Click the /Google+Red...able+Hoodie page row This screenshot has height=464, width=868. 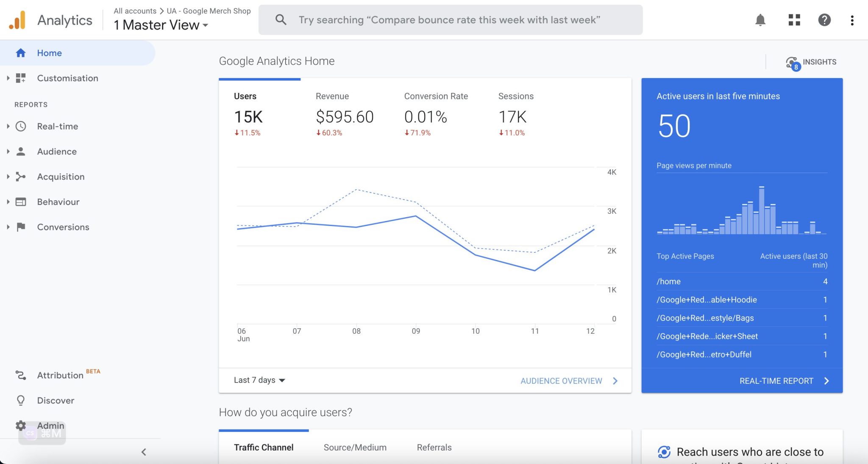(742, 300)
